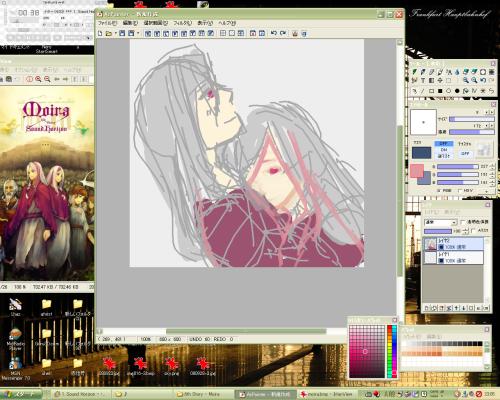Toggle visibility box of the top layer
500x400 pixels.
tap(441, 247)
